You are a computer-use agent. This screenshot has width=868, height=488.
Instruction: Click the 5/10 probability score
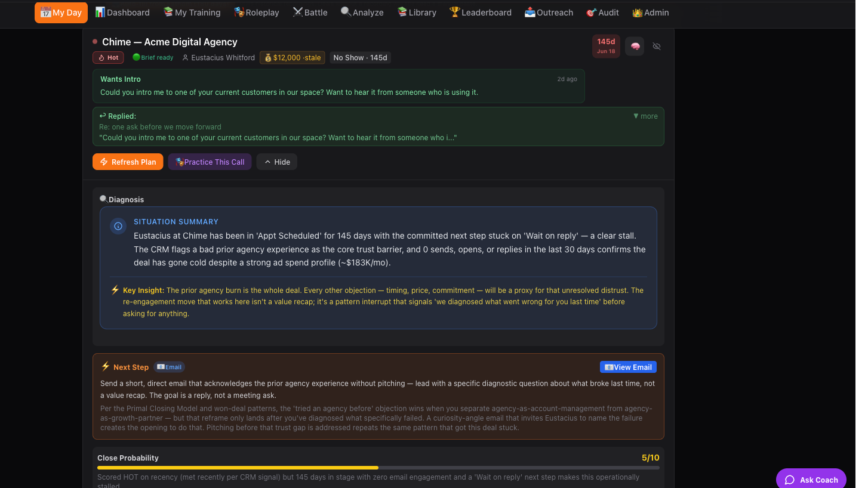(x=651, y=458)
